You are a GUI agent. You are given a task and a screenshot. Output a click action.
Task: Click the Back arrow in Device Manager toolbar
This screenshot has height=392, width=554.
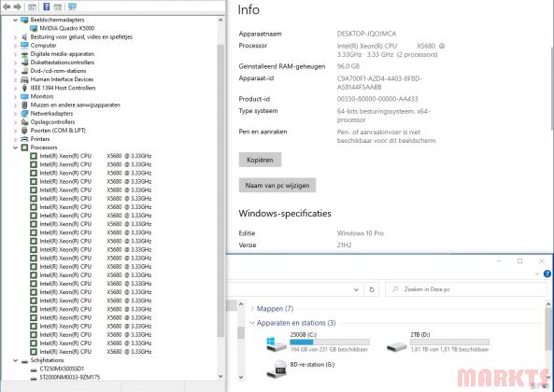pyautogui.click(x=7, y=7)
